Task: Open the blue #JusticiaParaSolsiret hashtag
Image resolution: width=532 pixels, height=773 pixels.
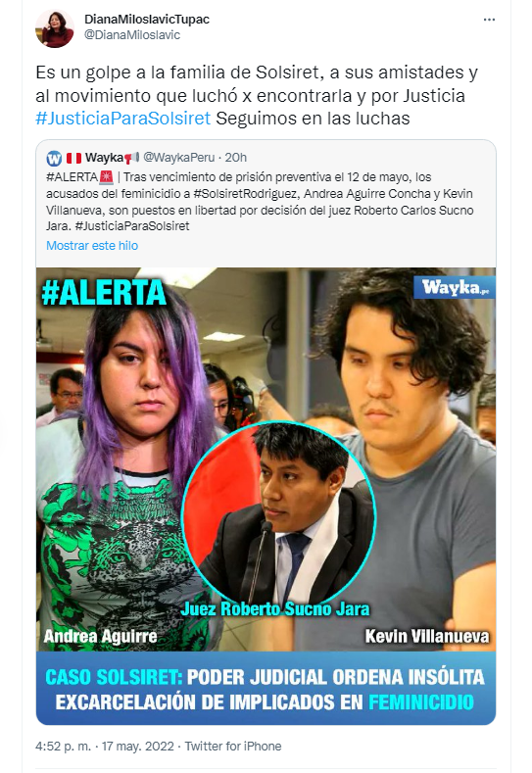Action: pos(123,119)
